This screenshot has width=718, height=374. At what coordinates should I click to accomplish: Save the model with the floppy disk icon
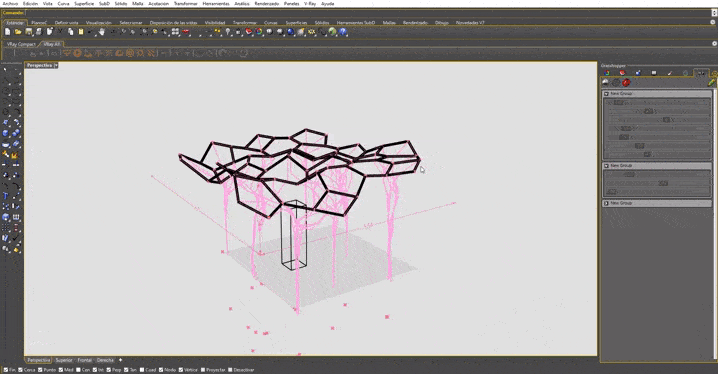point(29,32)
